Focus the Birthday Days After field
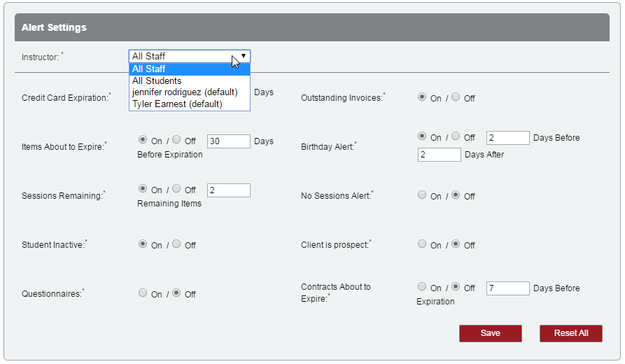The width and height of the screenshot is (625, 364). [x=439, y=155]
